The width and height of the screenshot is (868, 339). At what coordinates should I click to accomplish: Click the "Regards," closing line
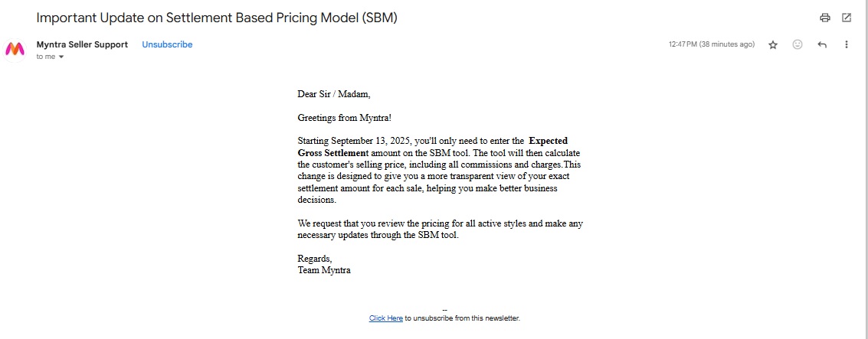click(x=315, y=259)
